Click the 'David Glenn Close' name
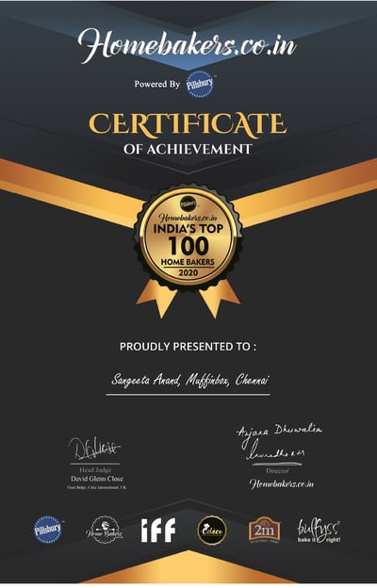The height and width of the screenshot is (588, 377). [97, 479]
